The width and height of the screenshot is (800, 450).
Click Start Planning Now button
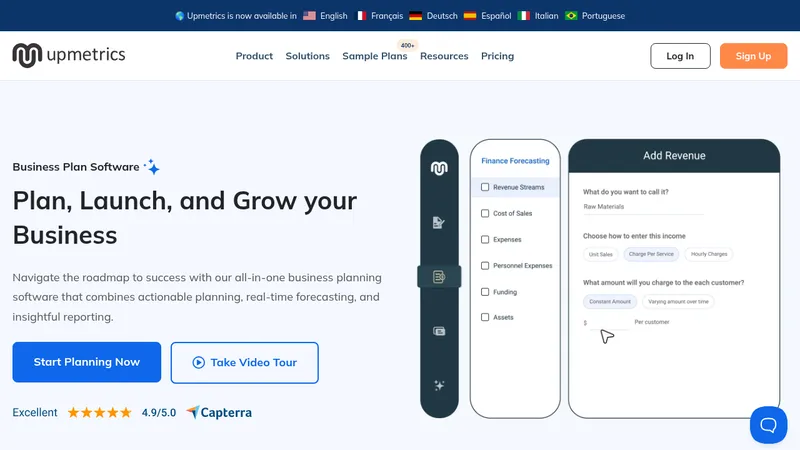[x=87, y=362]
